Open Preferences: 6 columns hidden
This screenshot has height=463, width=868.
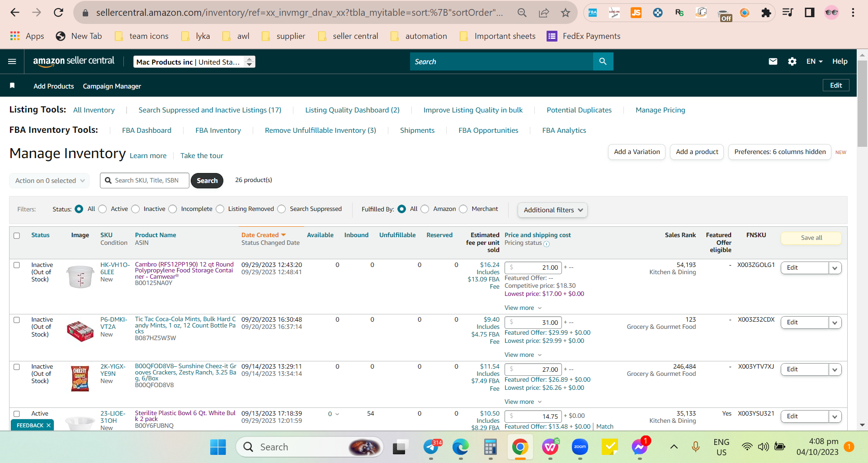(780, 152)
